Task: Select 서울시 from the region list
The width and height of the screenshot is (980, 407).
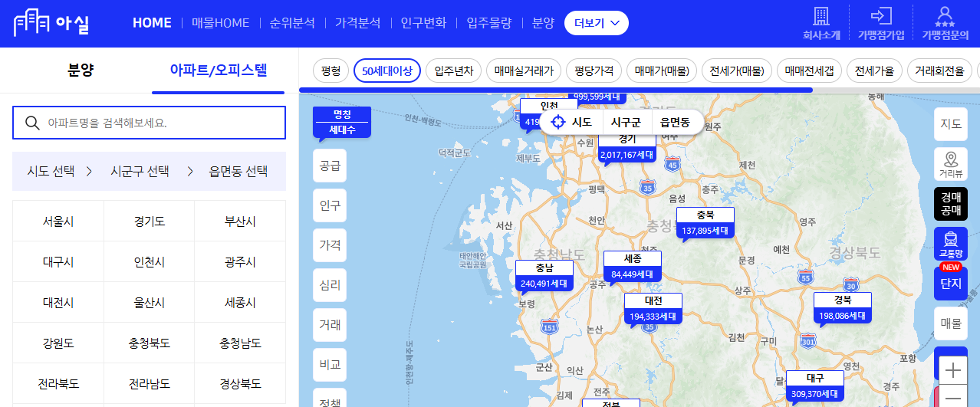Action: click(x=58, y=222)
